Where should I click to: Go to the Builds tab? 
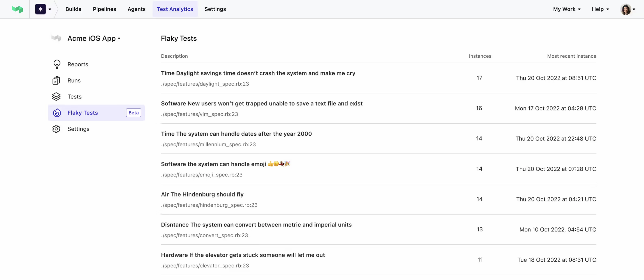pos(73,9)
